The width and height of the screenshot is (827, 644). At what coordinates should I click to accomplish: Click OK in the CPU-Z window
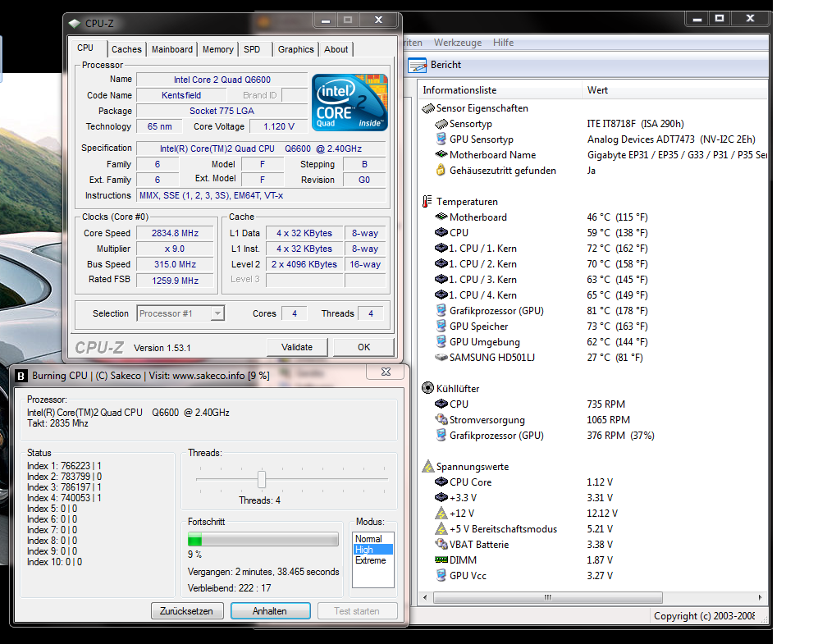(x=364, y=347)
